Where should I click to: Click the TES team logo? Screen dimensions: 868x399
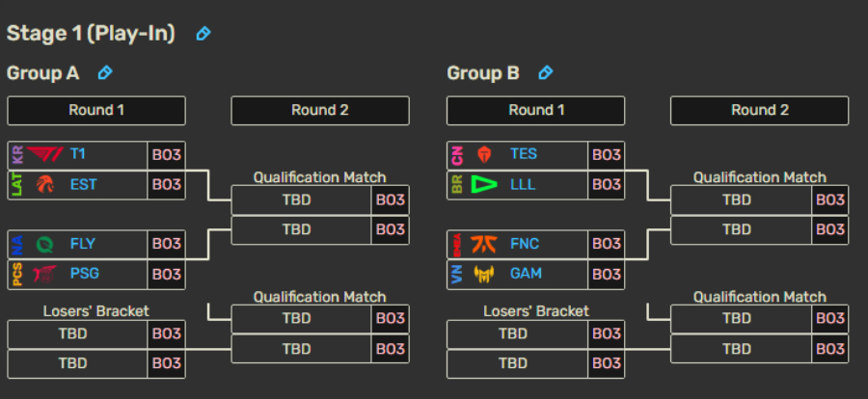(484, 154)
